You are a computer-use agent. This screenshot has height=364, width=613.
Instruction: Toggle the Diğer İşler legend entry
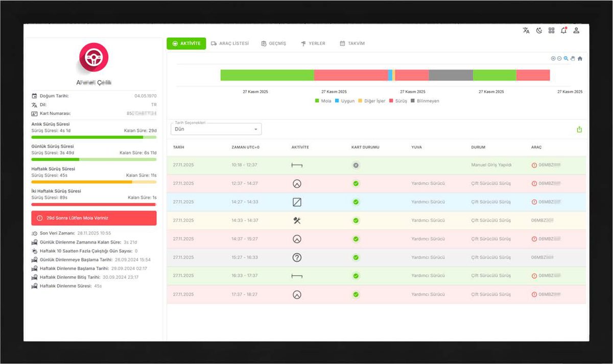pyautogui.click(x=372, y=101)
